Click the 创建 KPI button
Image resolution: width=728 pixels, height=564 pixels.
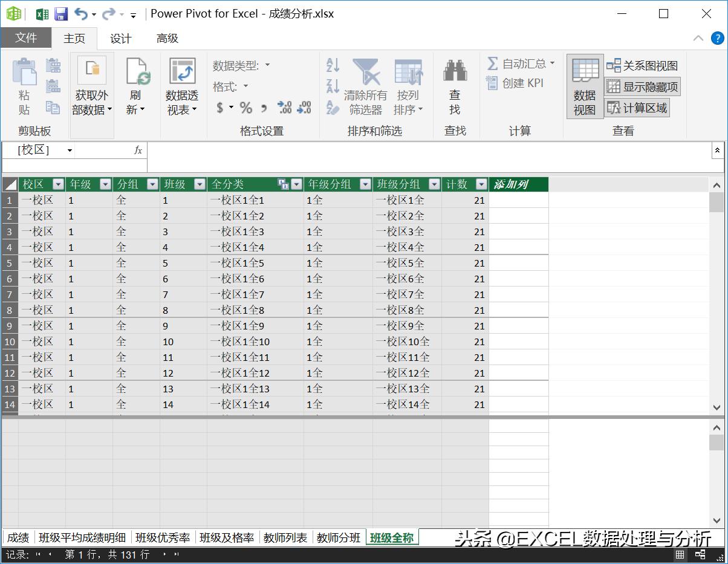pos(516,83)
